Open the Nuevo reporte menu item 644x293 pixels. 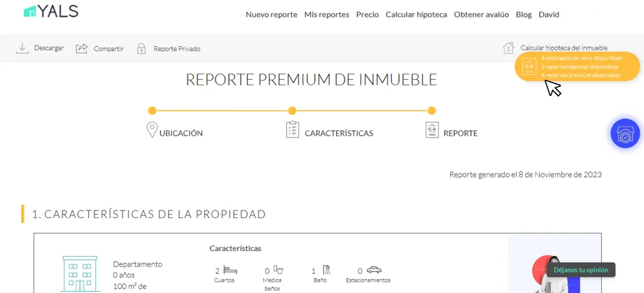(271, 15)
